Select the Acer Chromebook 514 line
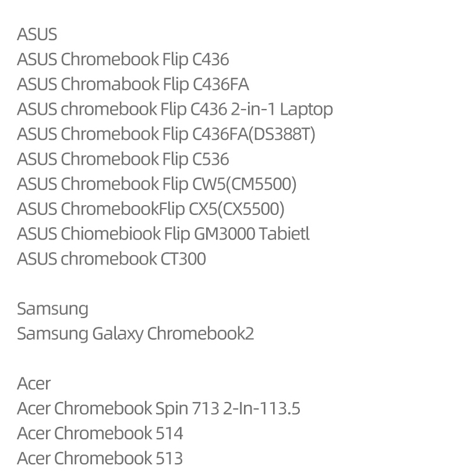The image size is (460, 476). pos(100,433)
